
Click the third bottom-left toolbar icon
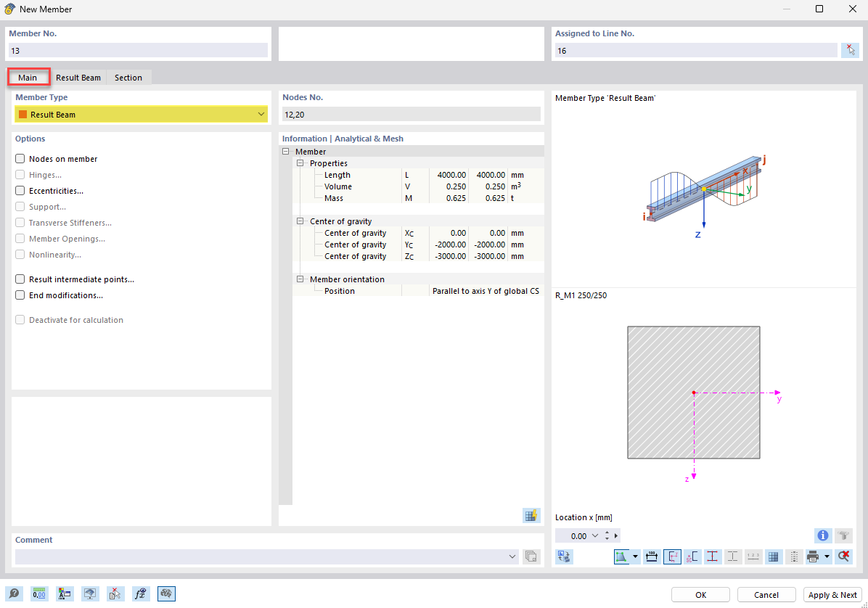[x=64, y=593]
